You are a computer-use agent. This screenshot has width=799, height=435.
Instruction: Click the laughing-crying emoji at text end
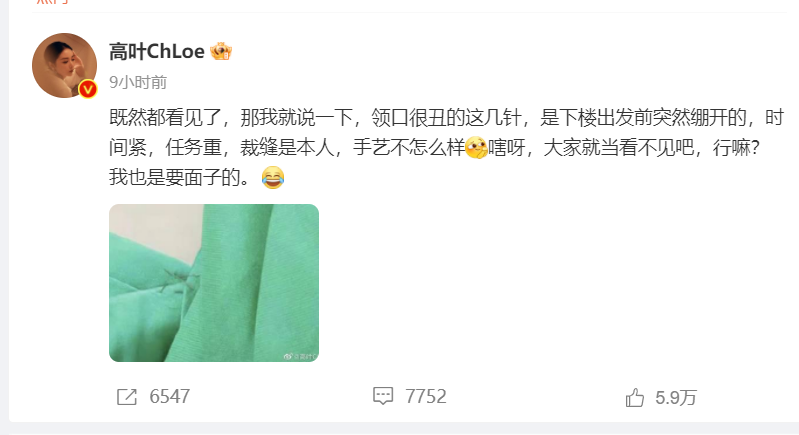pyautogui.click(x=273, y=178)
